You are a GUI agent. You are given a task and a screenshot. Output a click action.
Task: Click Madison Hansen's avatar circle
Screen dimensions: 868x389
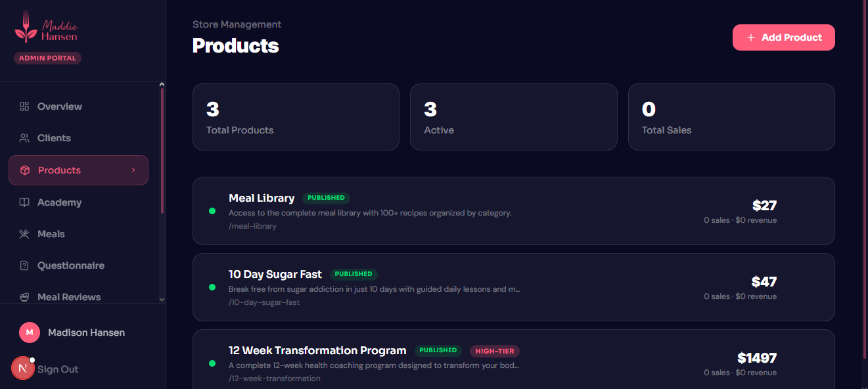click(29, 332)
